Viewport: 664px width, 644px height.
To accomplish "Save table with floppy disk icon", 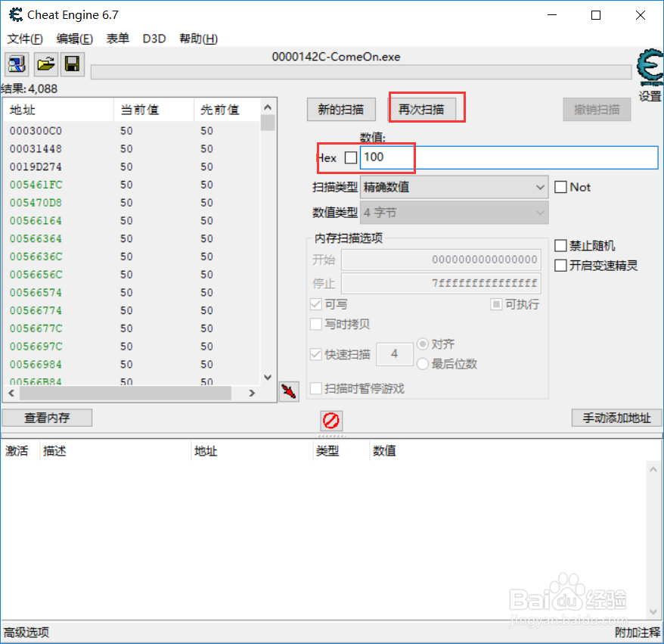I will [x=73, y=64].
